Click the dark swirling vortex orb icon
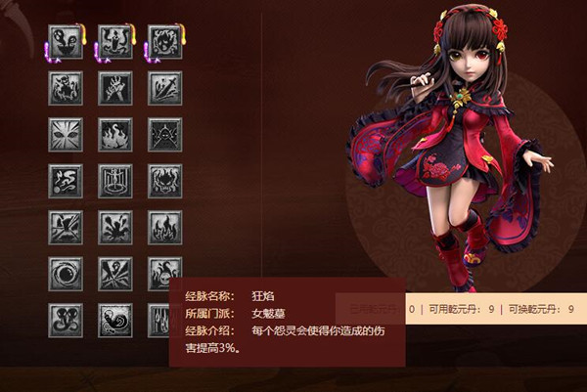The height and width of the screenshot is (392, 587). tap(66, 274)
